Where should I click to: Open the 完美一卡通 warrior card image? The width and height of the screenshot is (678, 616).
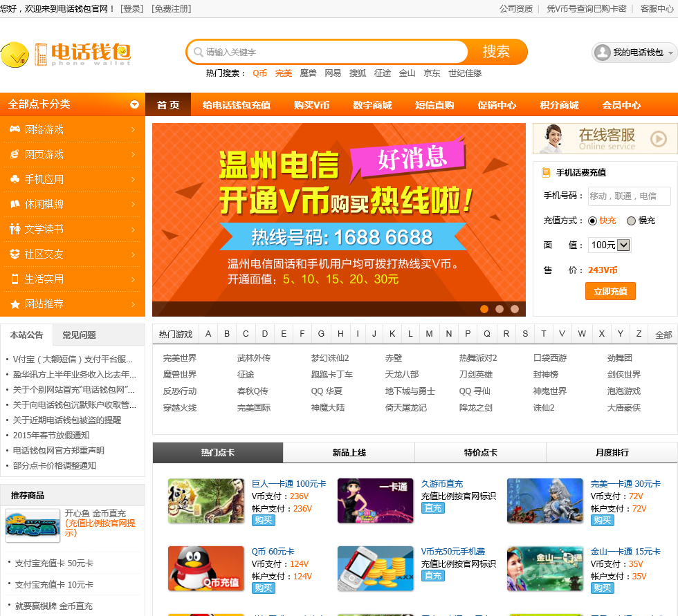(x=545, y=501)
